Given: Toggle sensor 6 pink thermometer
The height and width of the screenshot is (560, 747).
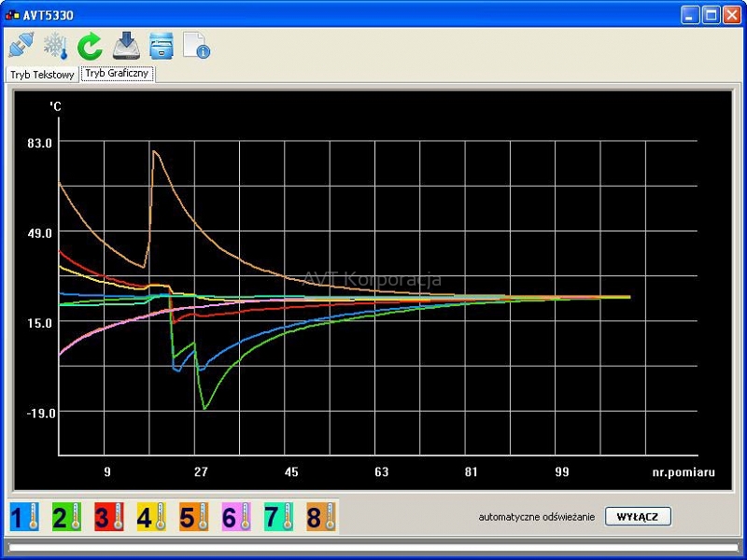Looking at the screenshot, I should coord(236,517).
